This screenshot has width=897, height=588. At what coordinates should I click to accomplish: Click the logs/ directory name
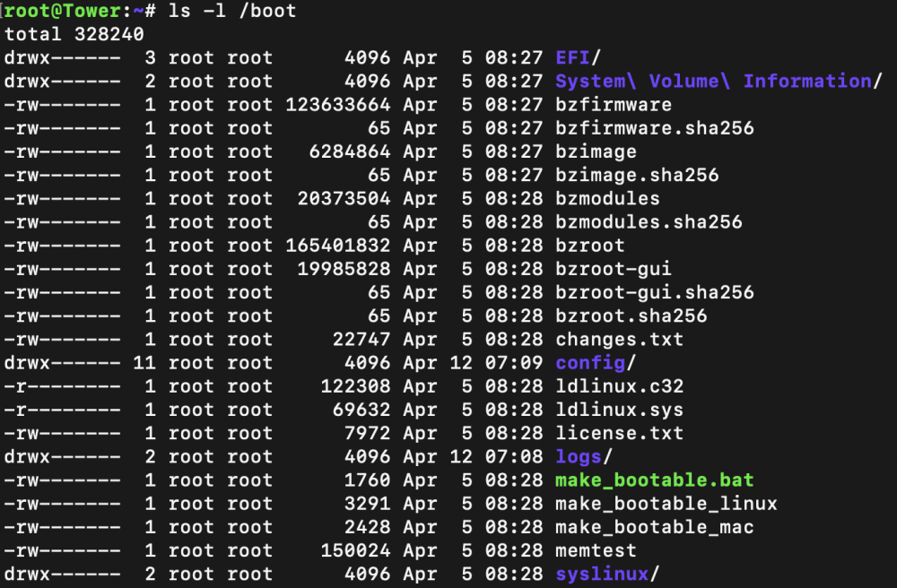click(584, 456)
